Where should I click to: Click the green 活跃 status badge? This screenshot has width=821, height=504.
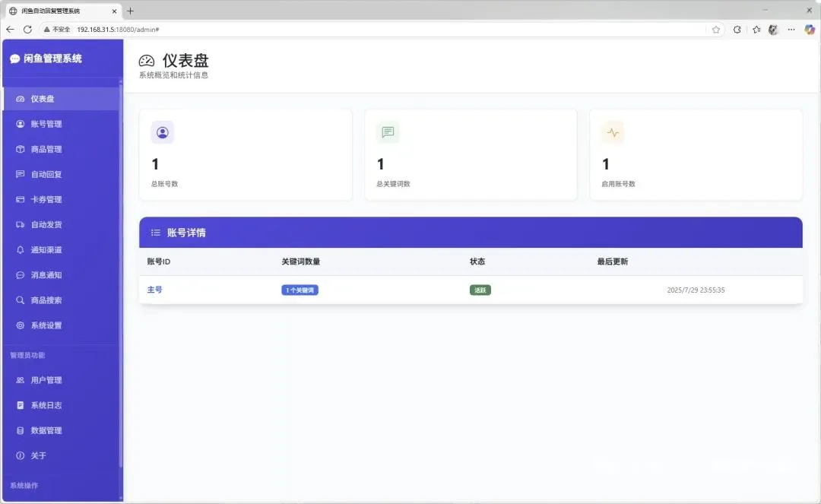pyautogui.click(x=480, y=290)
